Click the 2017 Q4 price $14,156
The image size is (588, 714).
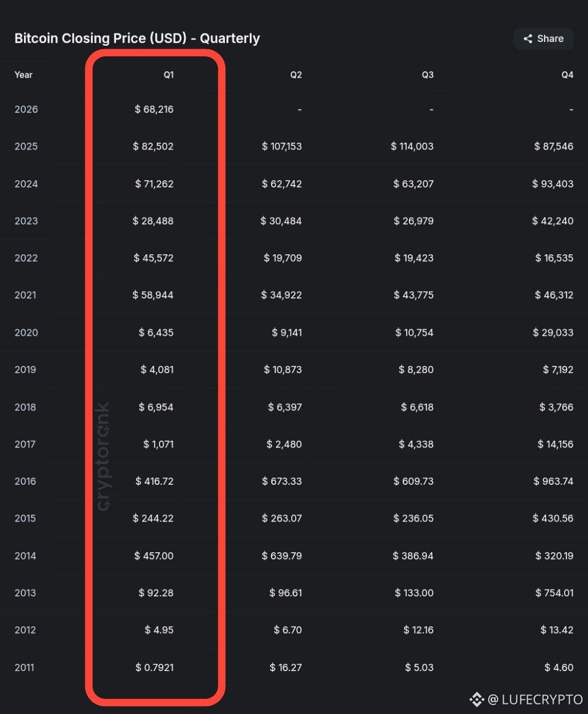tap(556, 444)
